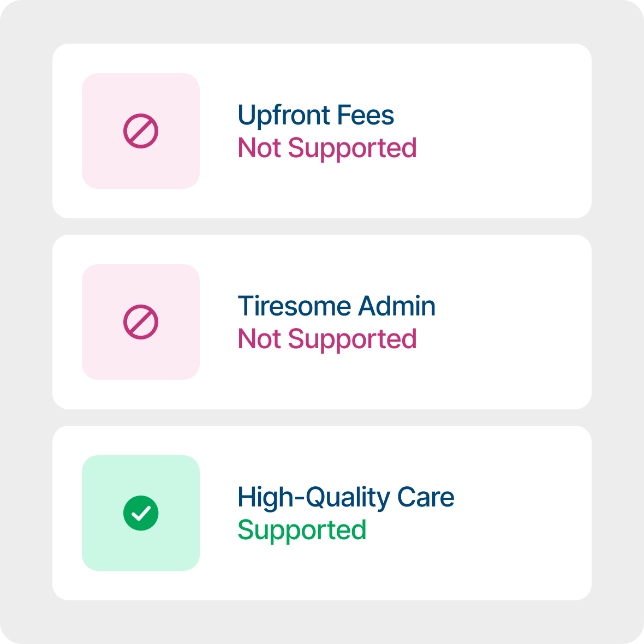Click Not Supported under Upfront Fees
Image resolution: width=644 pixels, height=644 pixels.
click(327, 148)
